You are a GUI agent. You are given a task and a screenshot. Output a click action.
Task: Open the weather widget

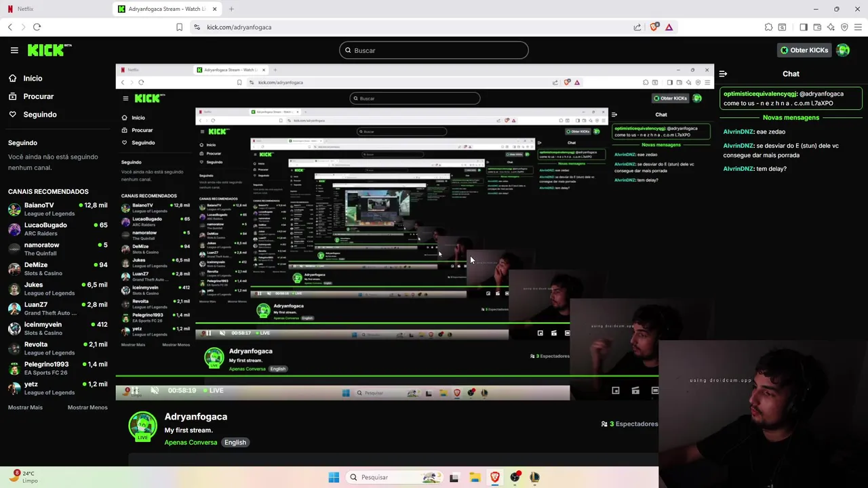25,477
